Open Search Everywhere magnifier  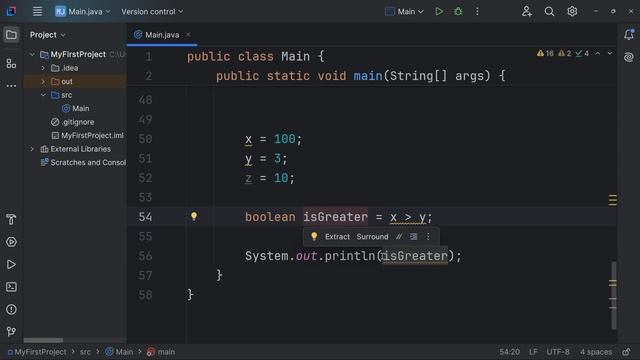coord(549,11)
